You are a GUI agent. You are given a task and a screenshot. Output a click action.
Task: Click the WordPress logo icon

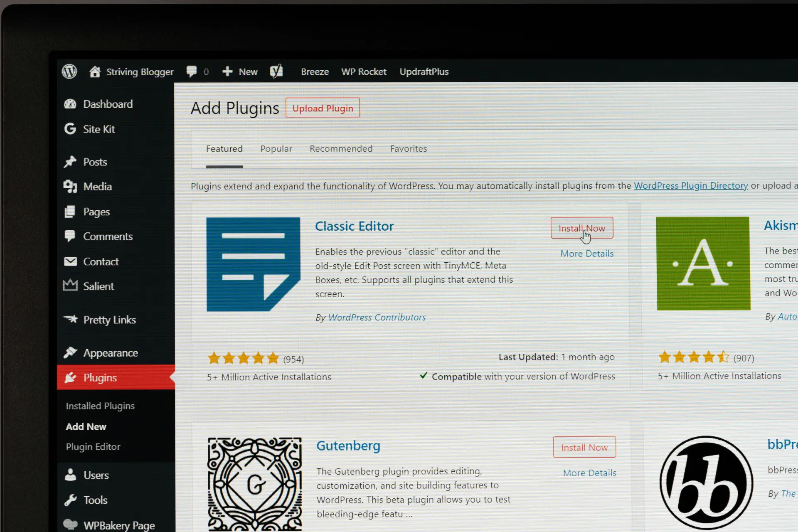pos(69,71)
